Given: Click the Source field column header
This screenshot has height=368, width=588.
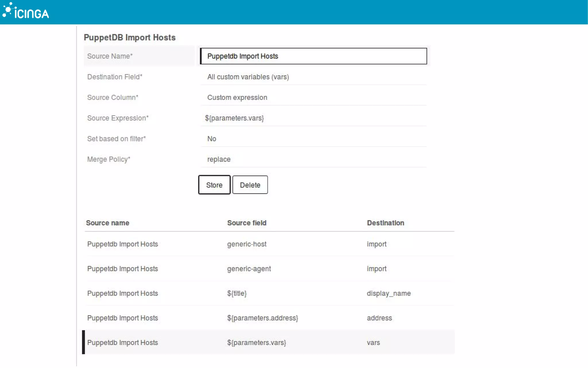Looking at the screenshot, I should coord(247,223).
